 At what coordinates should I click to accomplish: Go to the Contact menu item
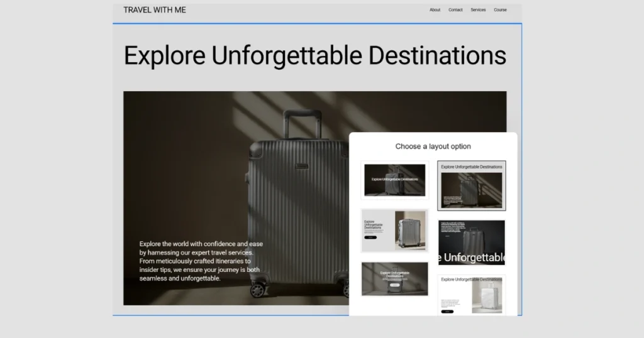coord(455,10)
